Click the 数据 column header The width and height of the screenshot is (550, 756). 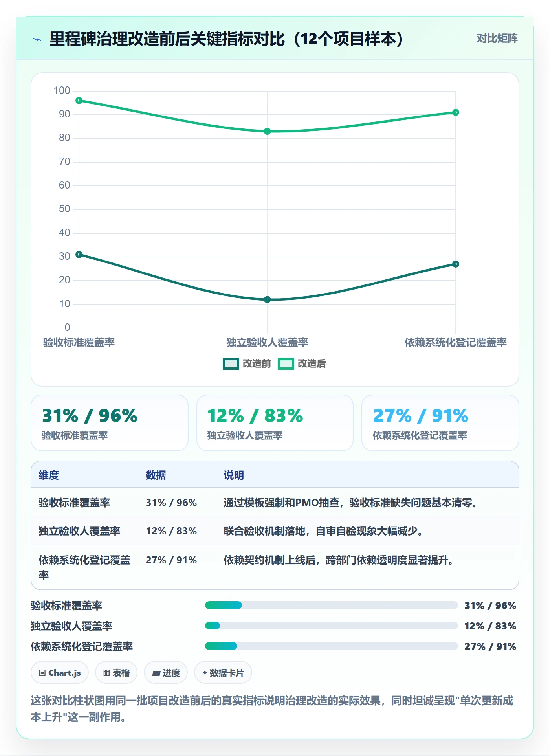tap(156, 475)
